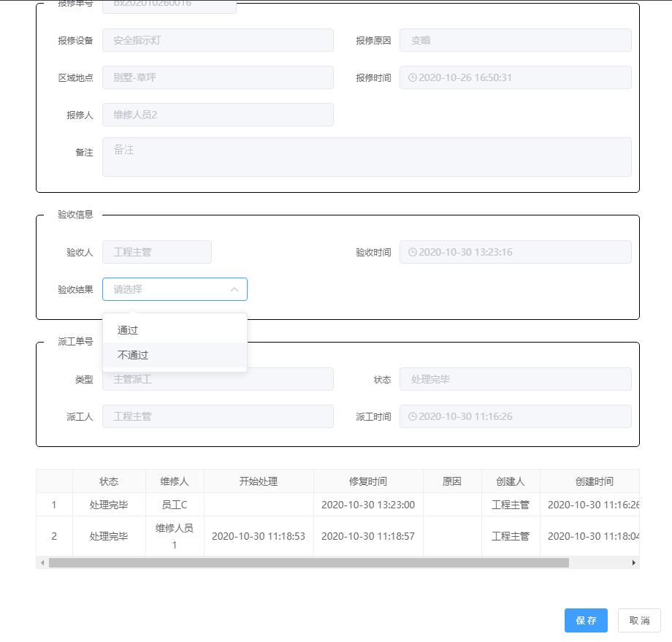This screenshot has width=672, height=642.
Task: Click the 保存 button
Action: click(x=586, y=620)
